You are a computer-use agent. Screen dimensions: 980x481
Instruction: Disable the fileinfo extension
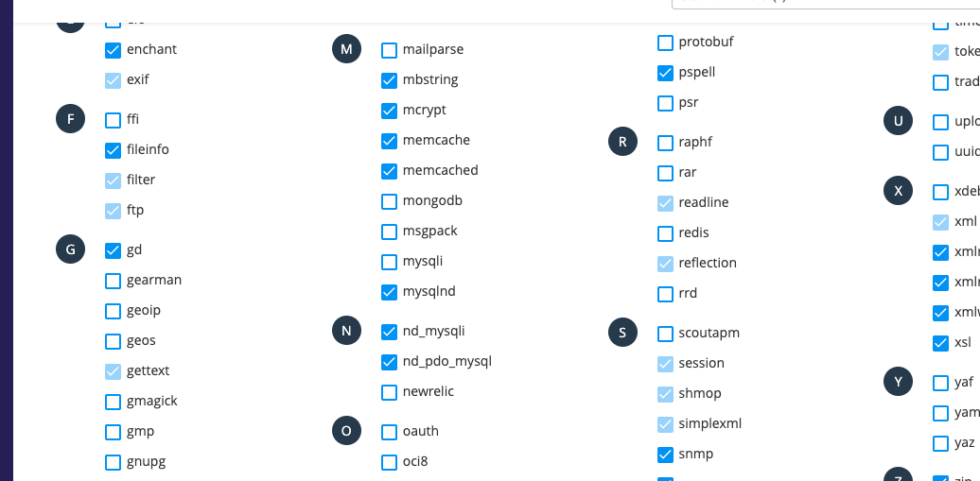(x=113, y=150)
